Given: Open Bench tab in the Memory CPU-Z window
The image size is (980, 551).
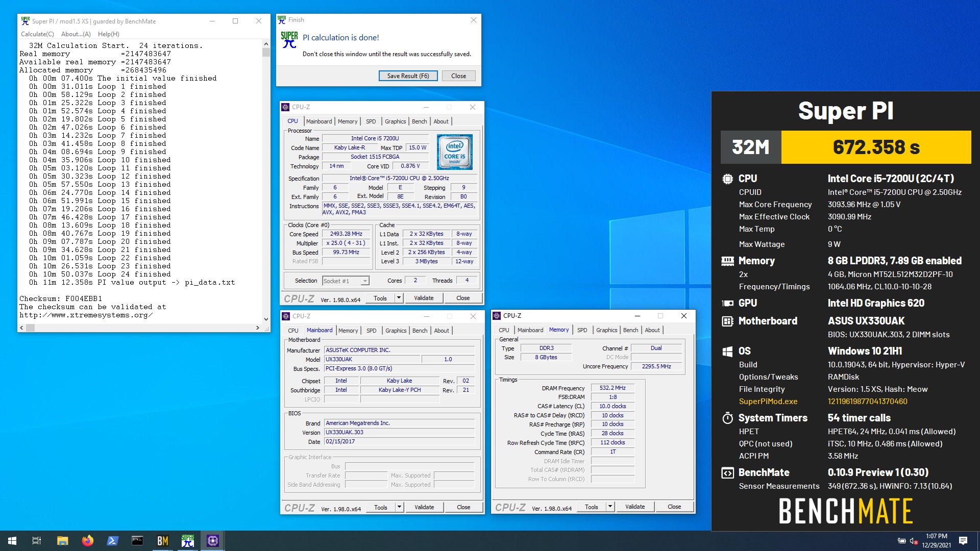Looking at the screenshot, I should point(630,330).
